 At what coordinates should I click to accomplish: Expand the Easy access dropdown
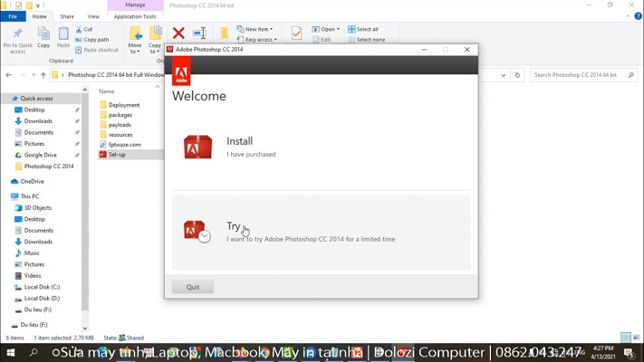[x=259, y=40]
